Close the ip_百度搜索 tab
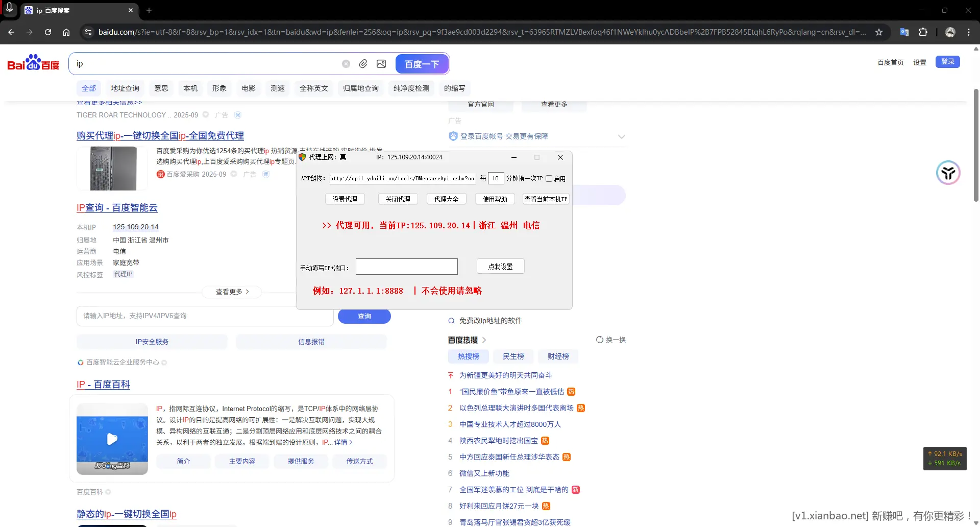The height and width of the screenshot is (527, 980). coord(131,10)
